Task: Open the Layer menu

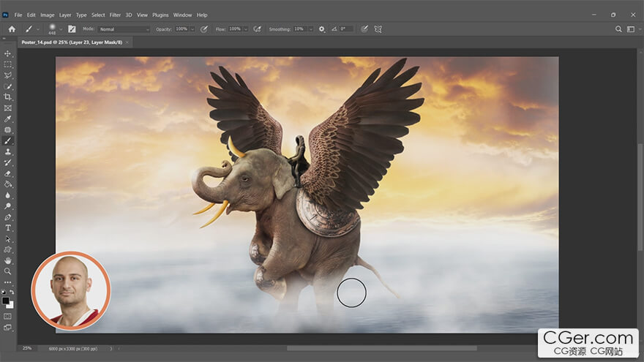Action: click(65, 15)
